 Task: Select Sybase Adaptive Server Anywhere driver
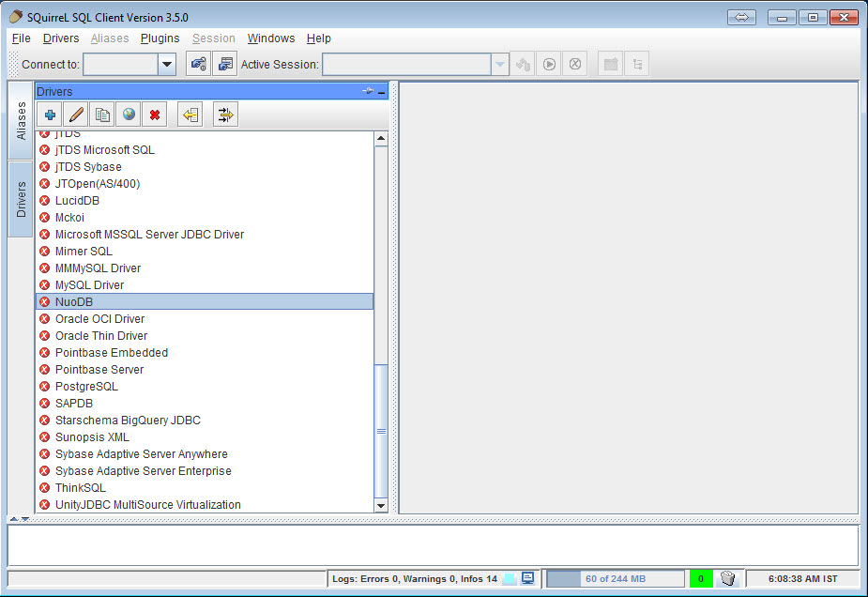[x=205, y=454]
